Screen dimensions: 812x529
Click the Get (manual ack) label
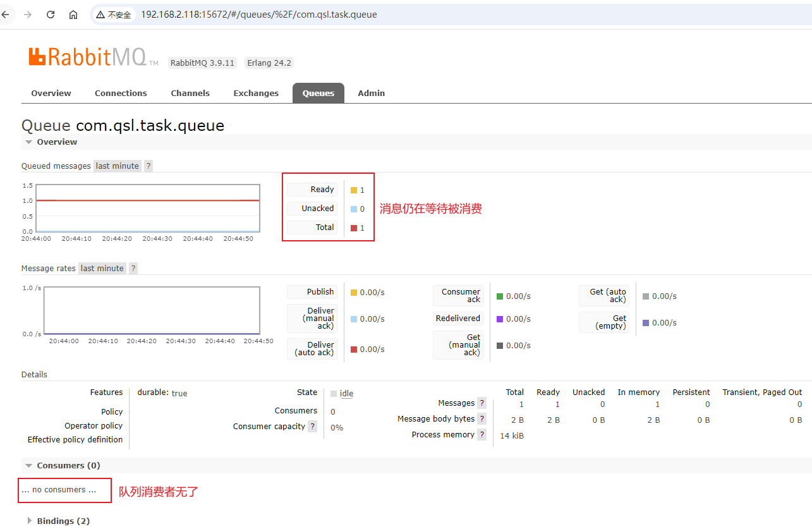(x=458, y=345)
